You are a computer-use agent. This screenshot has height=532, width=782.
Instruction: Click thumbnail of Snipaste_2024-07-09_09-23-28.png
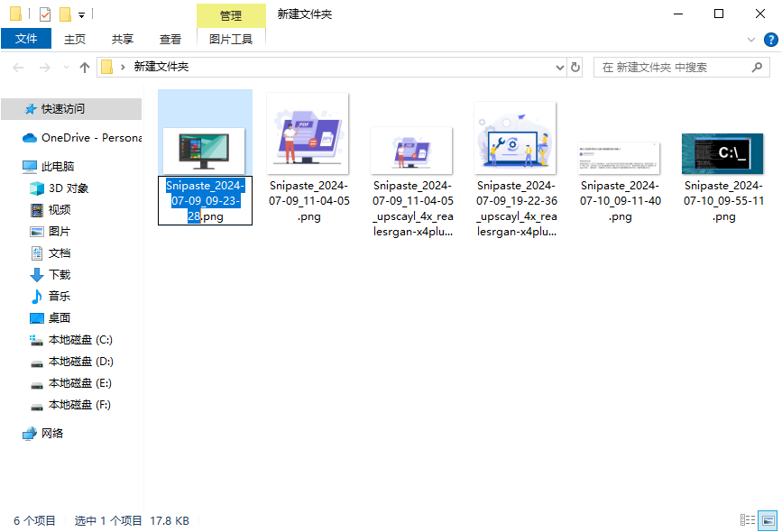pos(204,151)
